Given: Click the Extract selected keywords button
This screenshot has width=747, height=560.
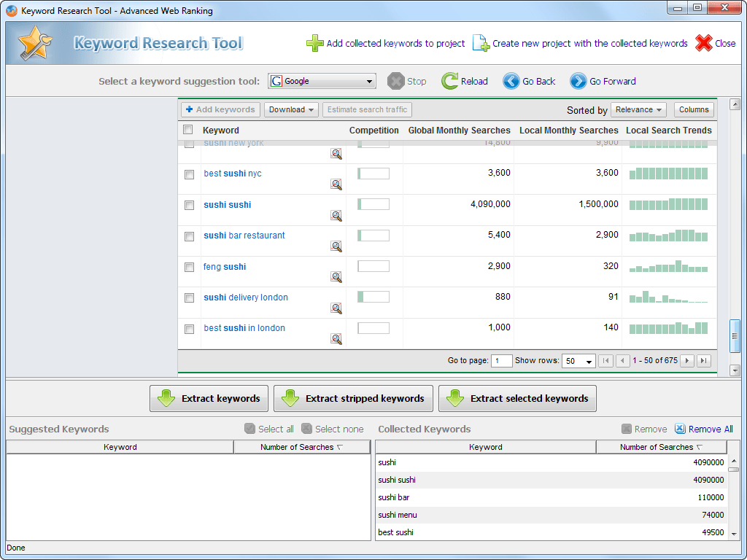Looking at the screenshot, I should click(x=517, y=399).
